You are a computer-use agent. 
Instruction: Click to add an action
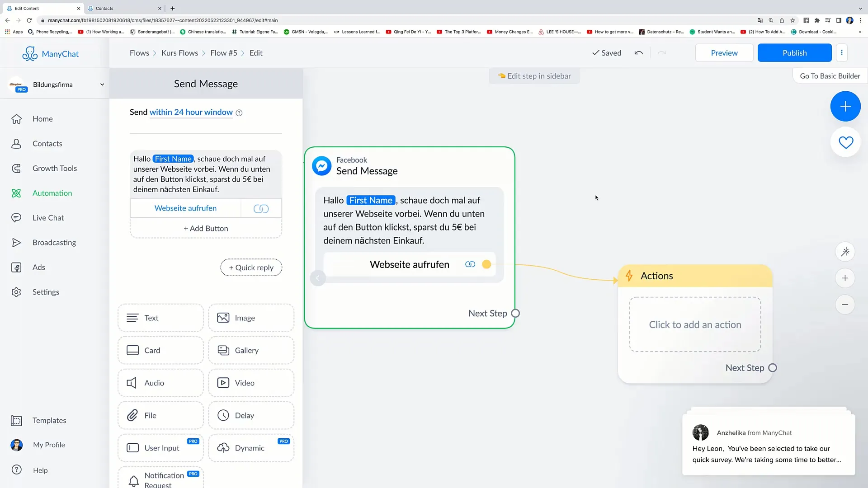pos(695,325)
